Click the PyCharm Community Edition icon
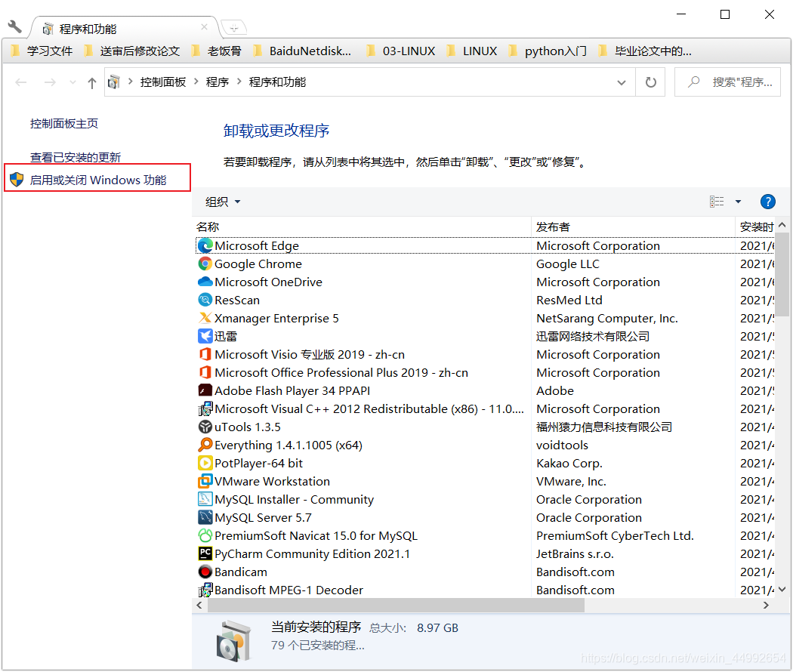Viewport: 793px width, 672px height. click(205, 553)
